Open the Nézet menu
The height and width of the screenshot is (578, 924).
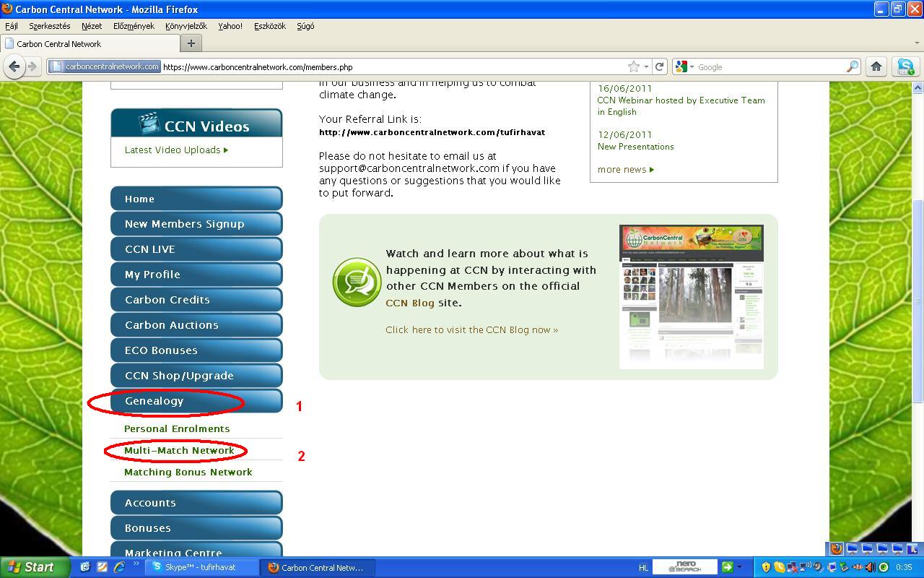coord(92,26)
